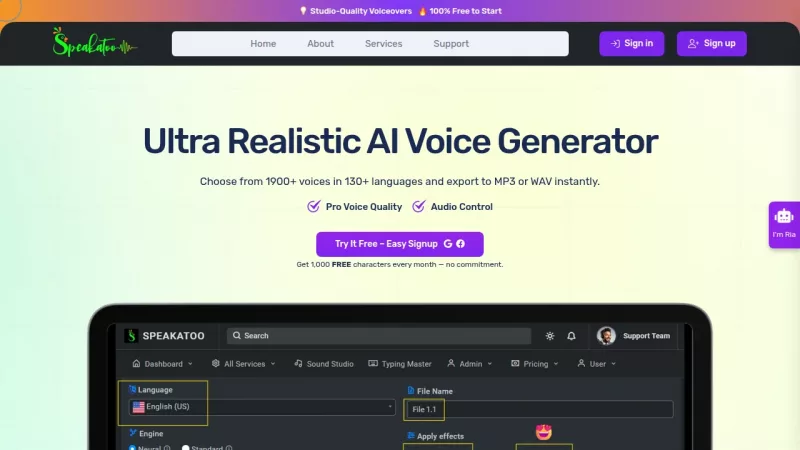Open the I'm Ria chatbot widget
800x450 pixels.
pyautogui.click(x=784, y=224)
